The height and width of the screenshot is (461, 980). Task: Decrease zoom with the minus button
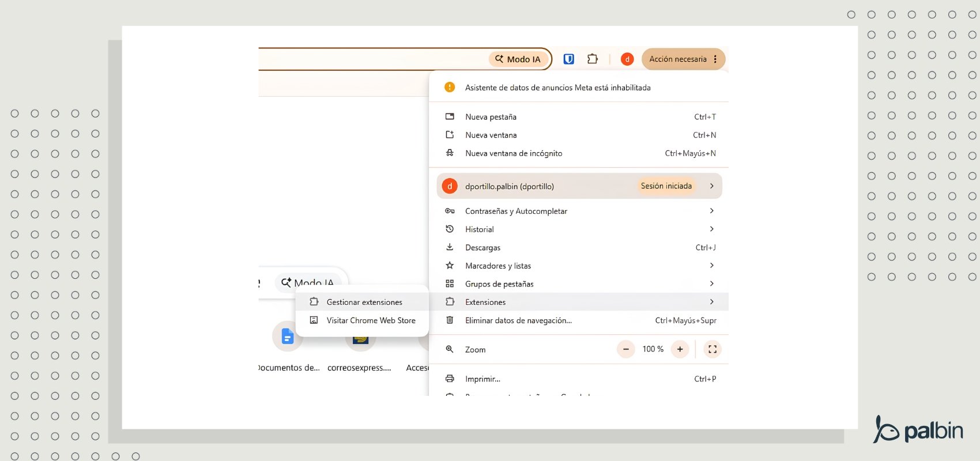(626, 349)
